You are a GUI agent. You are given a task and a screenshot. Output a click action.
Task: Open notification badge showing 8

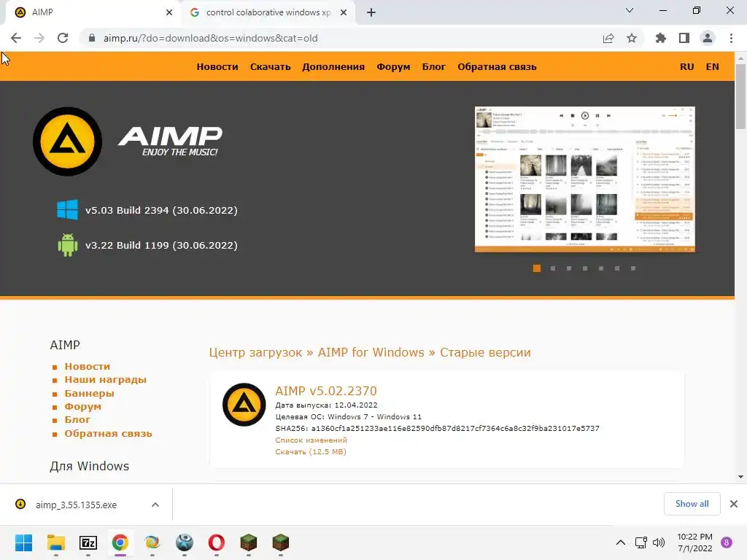[x=727, y=542]
